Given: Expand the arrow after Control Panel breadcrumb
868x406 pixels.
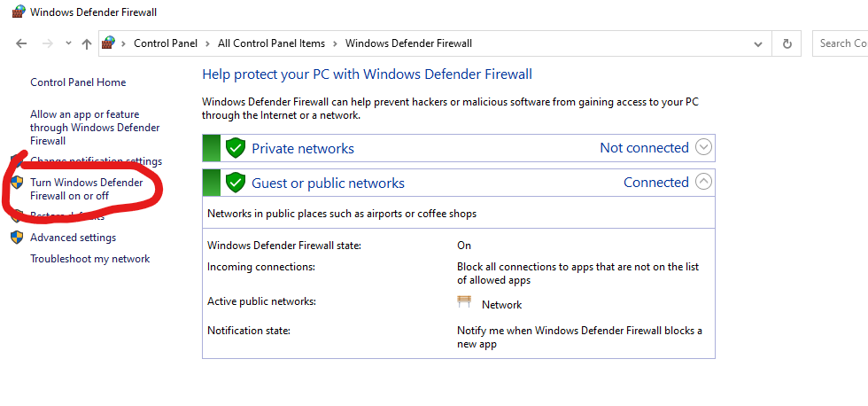Looking at the screenshot, I should point(209,43).
